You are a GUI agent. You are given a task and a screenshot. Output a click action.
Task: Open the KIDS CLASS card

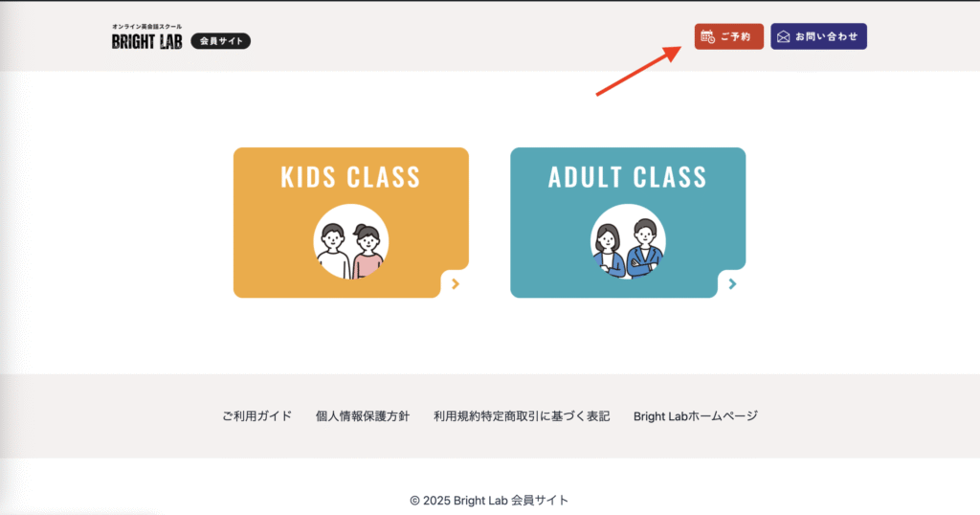[350, 222]
